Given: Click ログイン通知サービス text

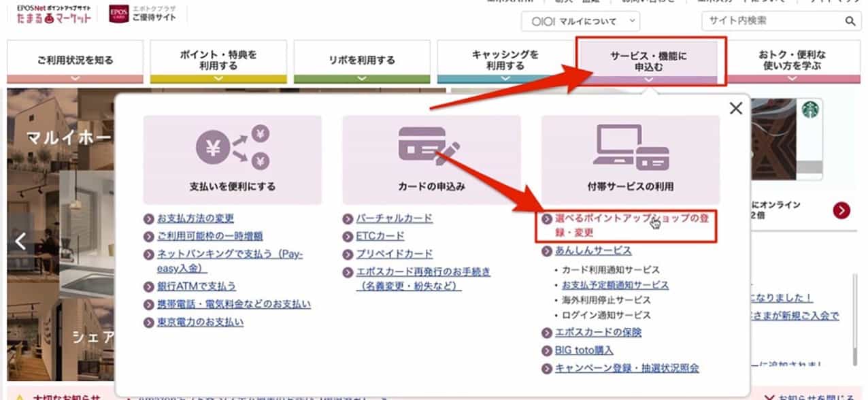Looking at the screenshot, I should (606, 315).
